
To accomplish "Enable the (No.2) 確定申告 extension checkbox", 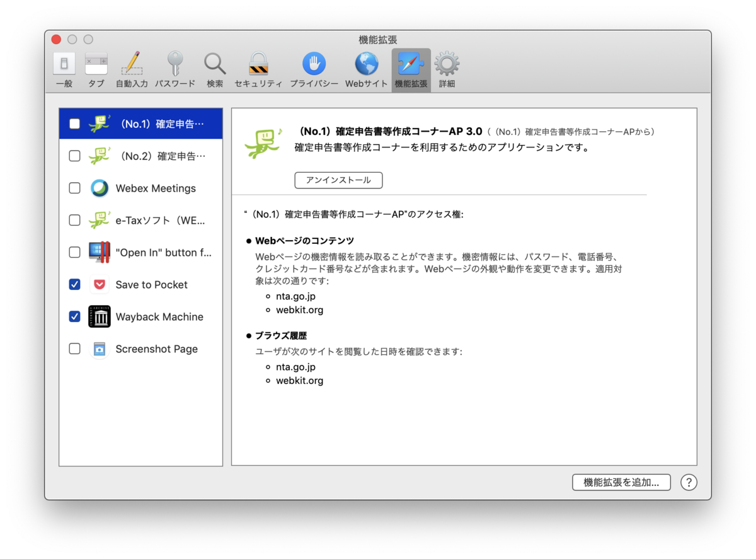I will pyautogui.click(x=74, y=156).
